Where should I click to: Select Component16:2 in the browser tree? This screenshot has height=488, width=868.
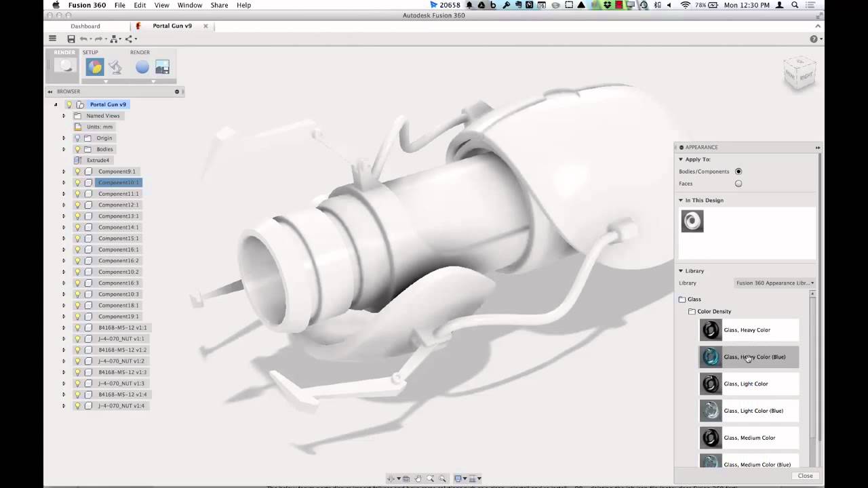[118, 260]
